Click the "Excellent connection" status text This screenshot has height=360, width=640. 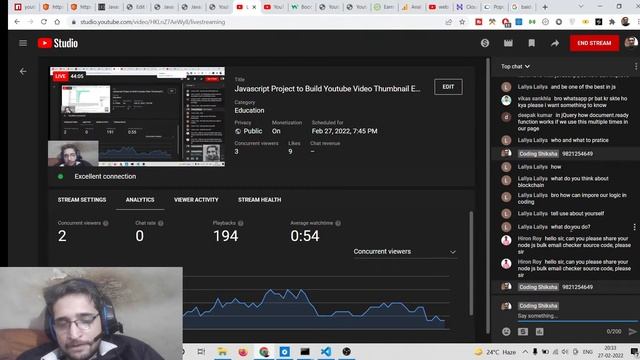click(x=105, y=176)
